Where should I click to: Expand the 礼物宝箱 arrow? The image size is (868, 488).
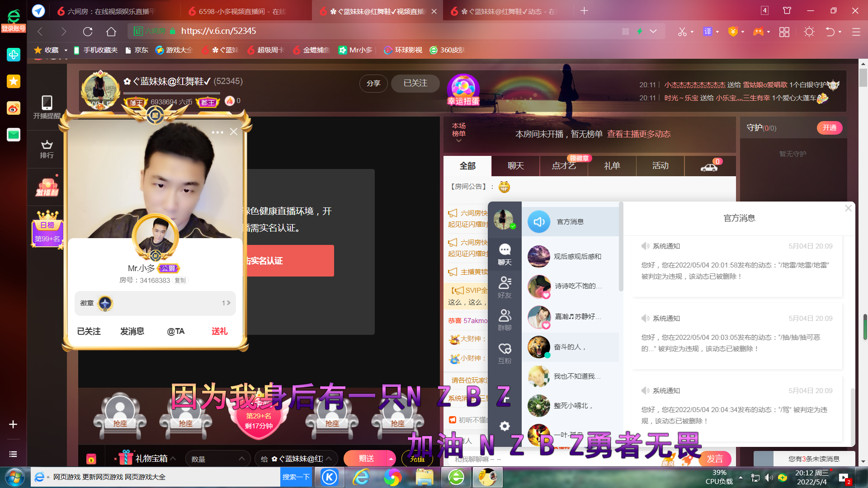click(173, 459)
